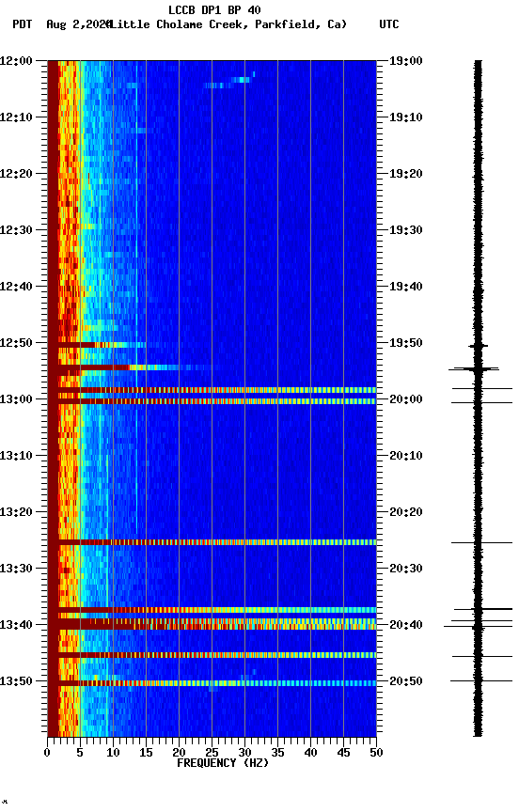519x812 pixels.
Task: Click the 50 Hz frequency tick label
Action: click(x=376, y=753)
